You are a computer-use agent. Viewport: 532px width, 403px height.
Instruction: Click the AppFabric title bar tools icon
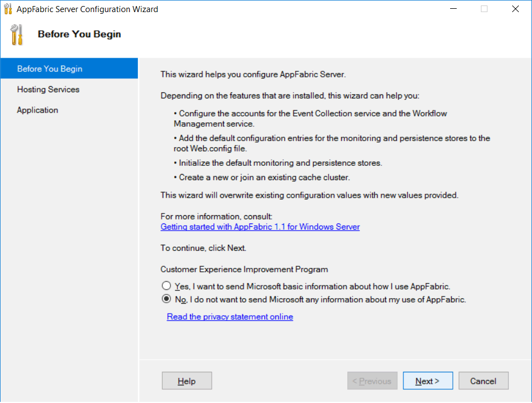(8, 9)
